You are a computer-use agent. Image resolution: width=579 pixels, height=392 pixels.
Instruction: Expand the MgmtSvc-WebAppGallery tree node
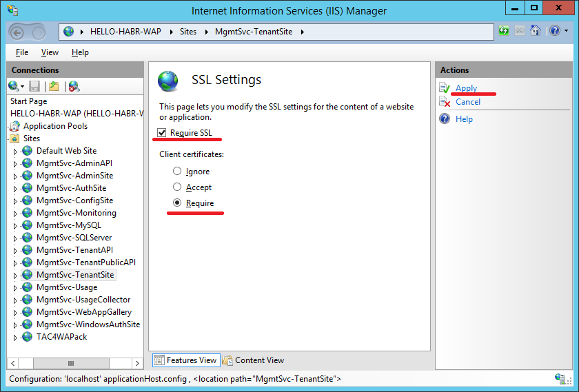point(15,313)
